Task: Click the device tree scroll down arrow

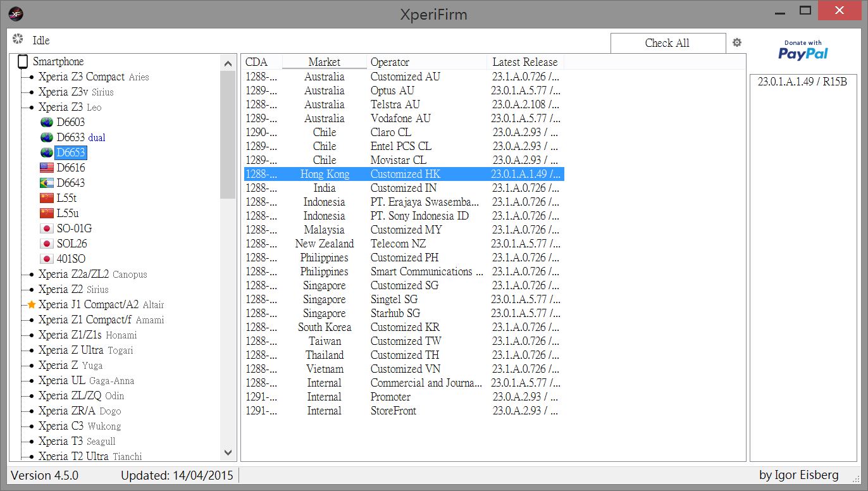Action: click(x=228, y=452)
